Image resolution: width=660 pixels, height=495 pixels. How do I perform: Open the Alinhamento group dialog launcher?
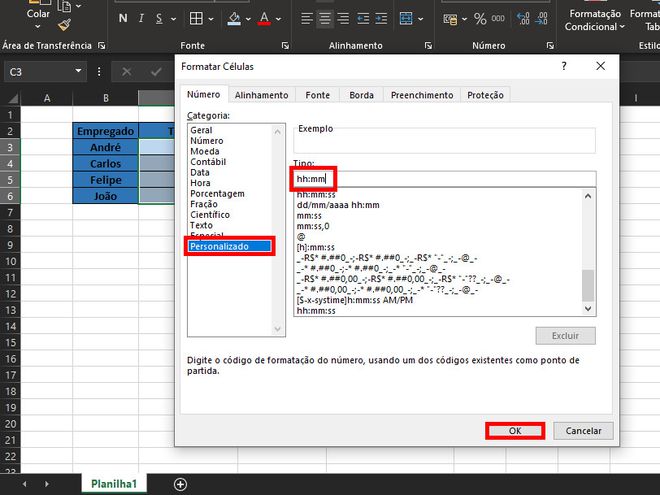(x=428, y=45)
